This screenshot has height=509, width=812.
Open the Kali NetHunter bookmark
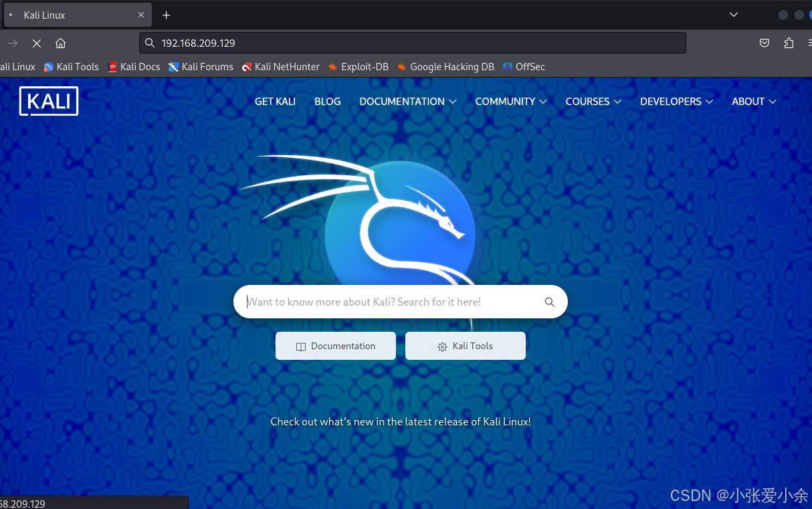280,67
